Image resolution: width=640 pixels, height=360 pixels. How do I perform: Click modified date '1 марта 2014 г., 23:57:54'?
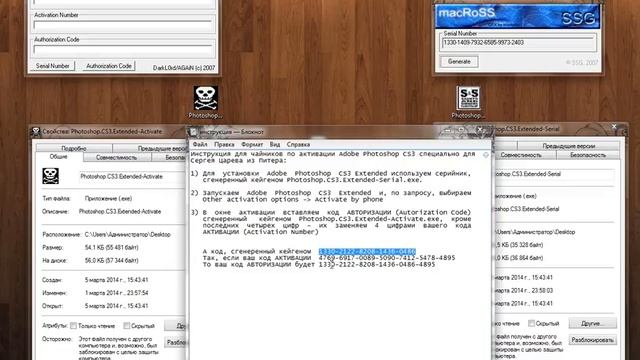pyautogui.click(x=116, y=293)
